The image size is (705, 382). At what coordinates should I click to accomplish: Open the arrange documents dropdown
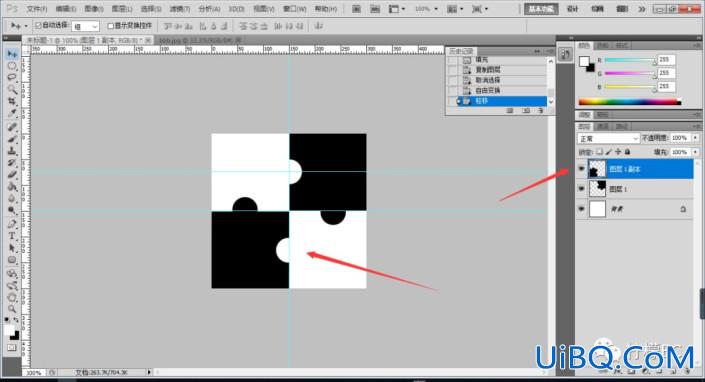point(455,9)
